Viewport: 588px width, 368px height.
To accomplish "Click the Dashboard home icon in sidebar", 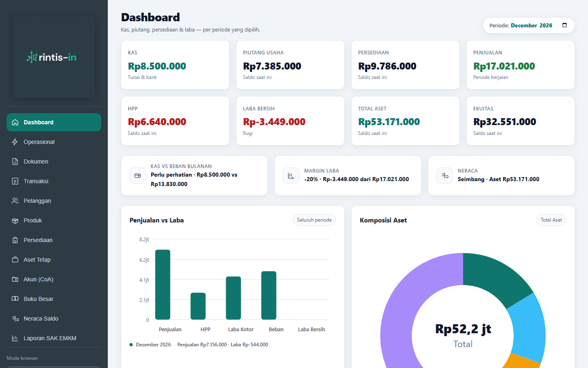I will (x=15, y=122).
